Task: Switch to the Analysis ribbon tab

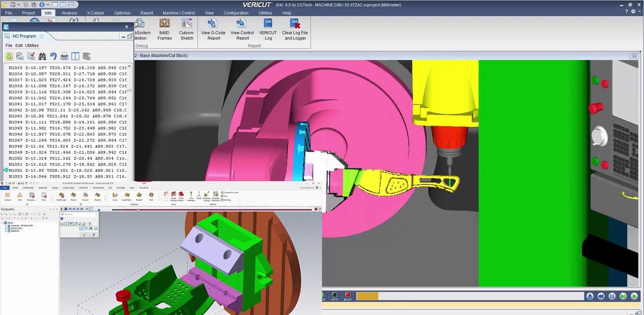Action: (x=69, y=13)
